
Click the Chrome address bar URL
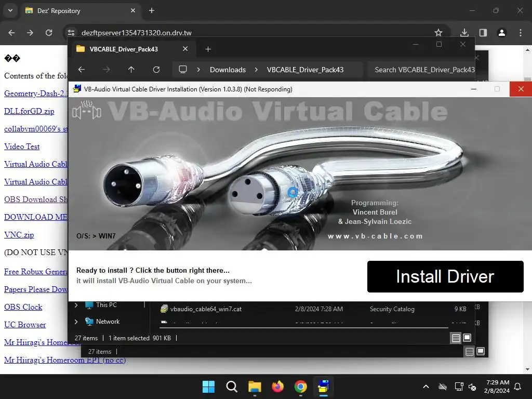point(137,33)
